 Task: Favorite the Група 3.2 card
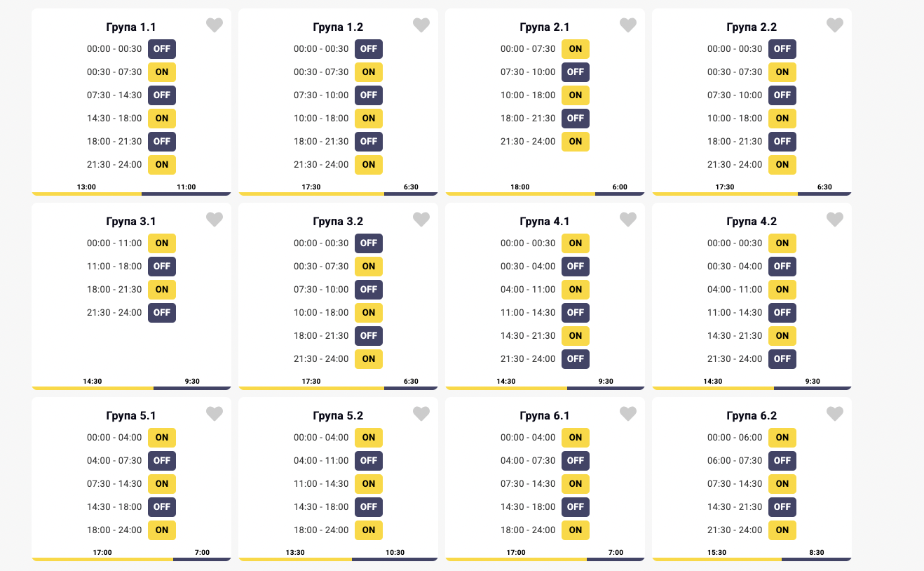421,220
